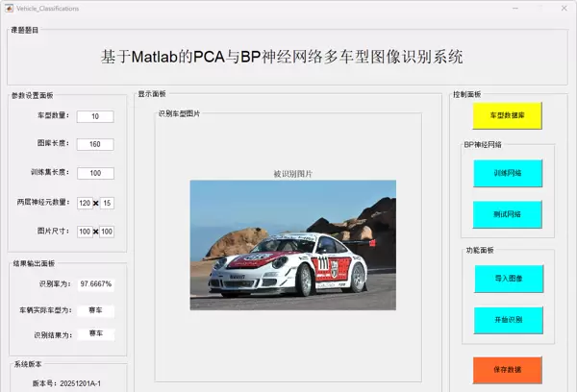Click the image height field in 图片尺寸

click(x=108, y=232)
